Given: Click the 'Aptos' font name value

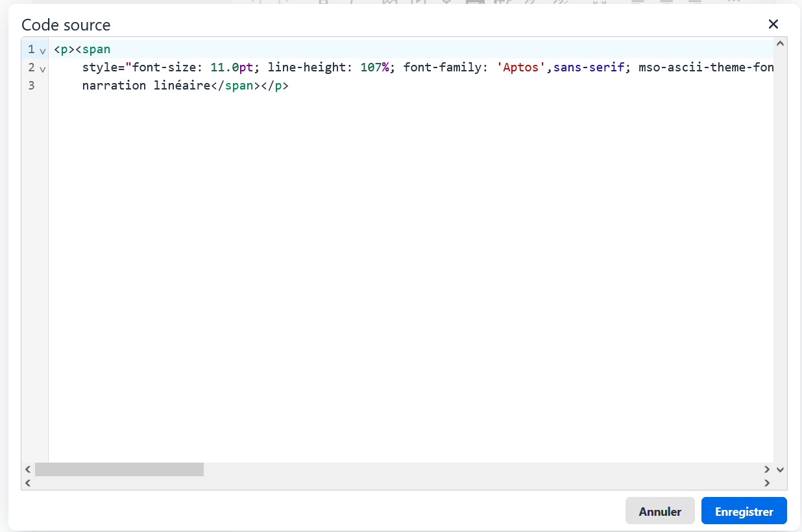Looking at the screenshot, I should pyautogui.click(x=520, y=67).
